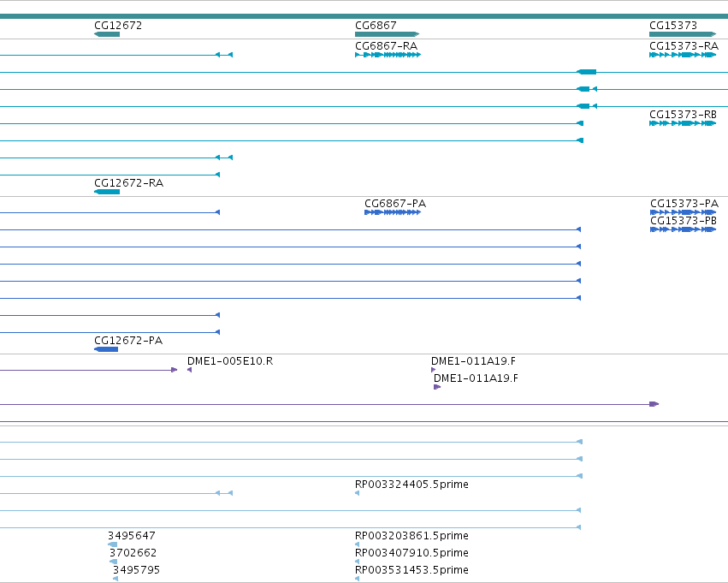The height and width of the screenshot is (583, 728).
Task: Select the CG6867 gene bar glyph
Action: [x=388, y=34]
